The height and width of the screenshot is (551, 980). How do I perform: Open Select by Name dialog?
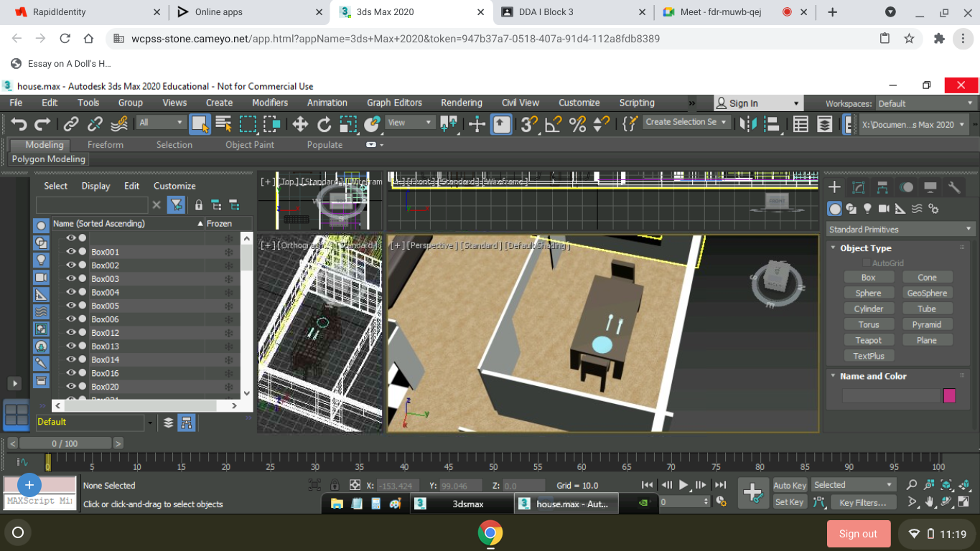[224, 124]
